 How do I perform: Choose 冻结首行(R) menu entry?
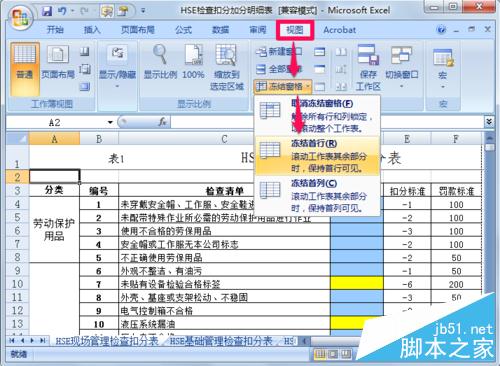coord(317,156)
